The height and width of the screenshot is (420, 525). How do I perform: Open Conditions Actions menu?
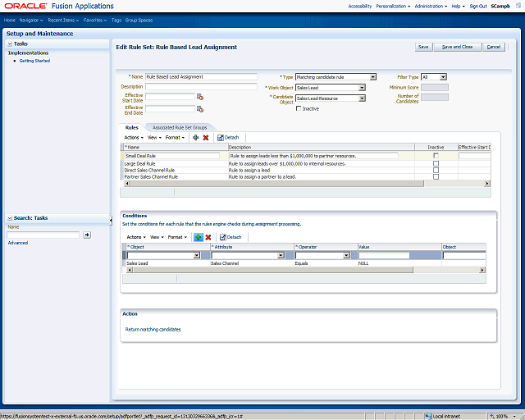pos(136,237)
